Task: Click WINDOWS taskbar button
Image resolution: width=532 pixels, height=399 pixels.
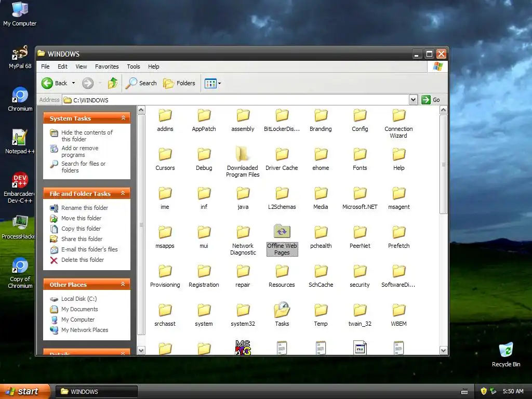Action: point(96,392)
